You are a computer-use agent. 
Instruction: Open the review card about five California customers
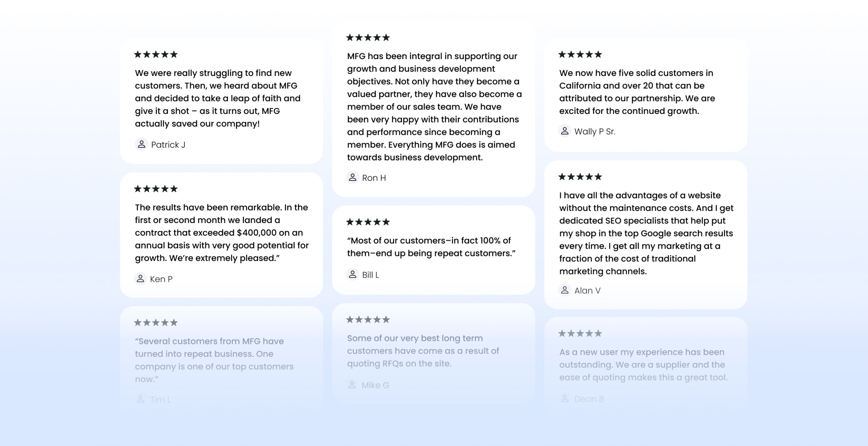click(646, 95)
